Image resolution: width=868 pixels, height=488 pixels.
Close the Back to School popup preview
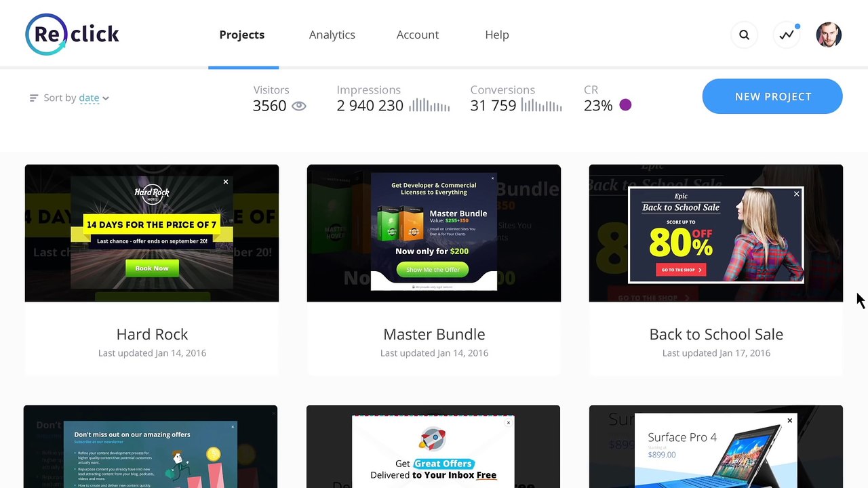tap(797, 195)
